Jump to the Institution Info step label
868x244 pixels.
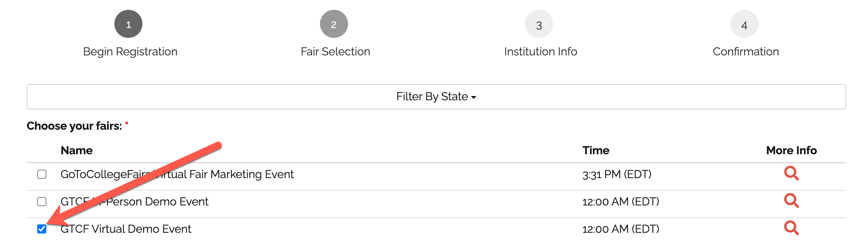pyautogui.click(x=540, y=52)
